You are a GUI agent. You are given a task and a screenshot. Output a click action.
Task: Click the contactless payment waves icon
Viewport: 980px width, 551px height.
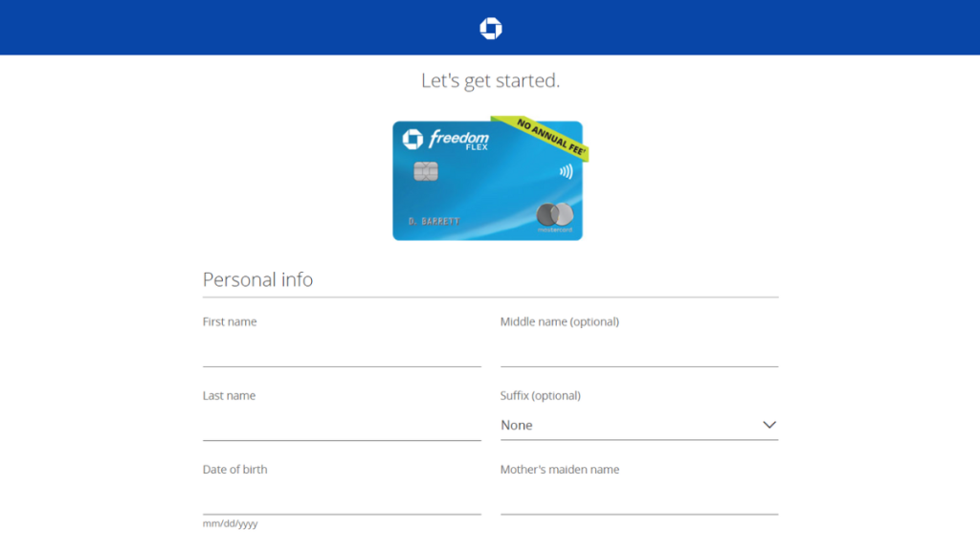[x=567, y=171]
